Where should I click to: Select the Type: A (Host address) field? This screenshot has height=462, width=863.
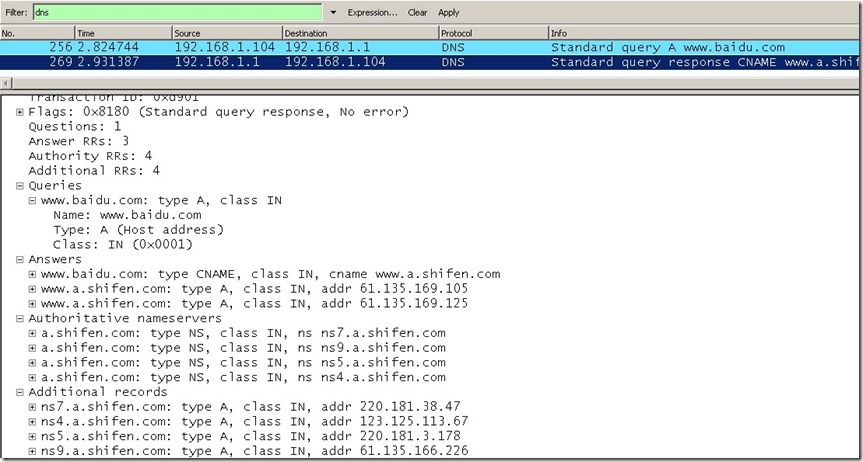(x=139, y=230)
